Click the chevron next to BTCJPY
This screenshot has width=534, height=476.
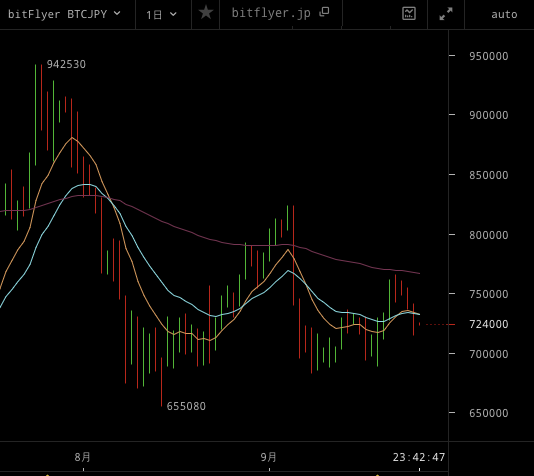117,14
